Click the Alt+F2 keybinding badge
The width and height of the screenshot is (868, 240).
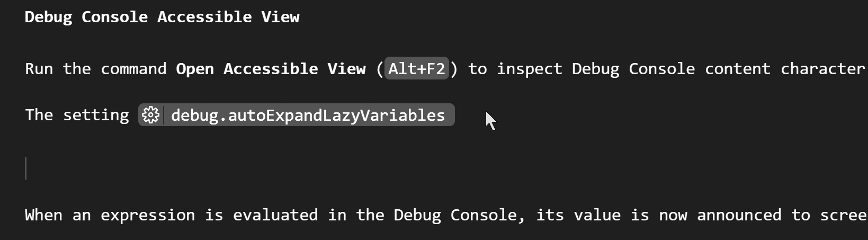coord(417,69)
